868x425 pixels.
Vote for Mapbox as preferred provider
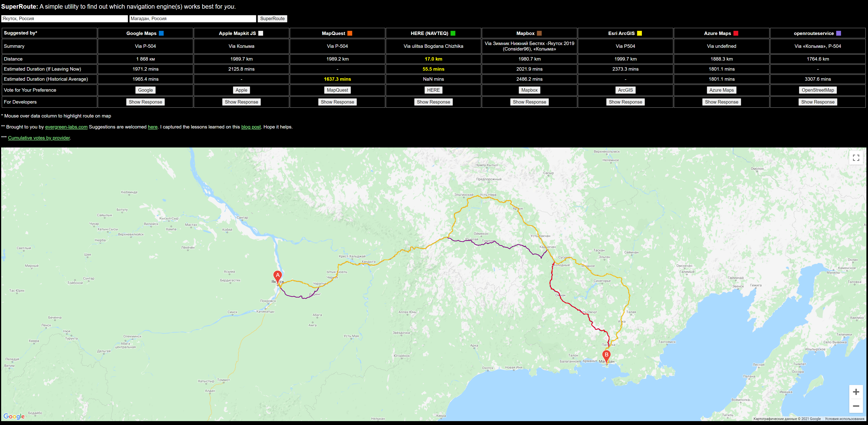tap(529, 90)
